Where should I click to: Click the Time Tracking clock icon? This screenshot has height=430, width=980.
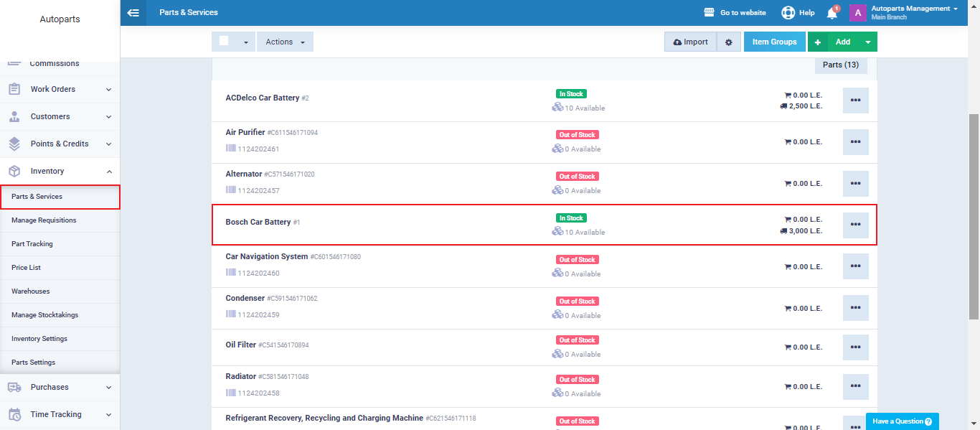14,414
